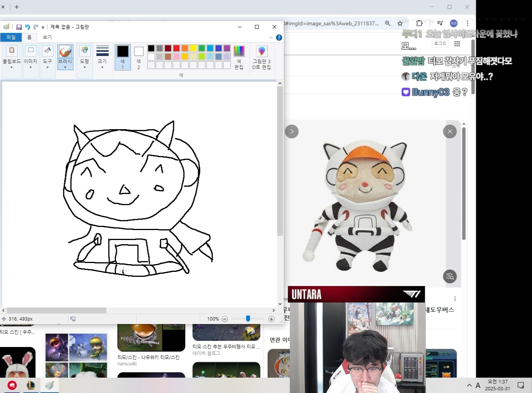The height and width of the screenshot is (393, 532).
Task: Open the Google apps grid
Action: [457, 44]
